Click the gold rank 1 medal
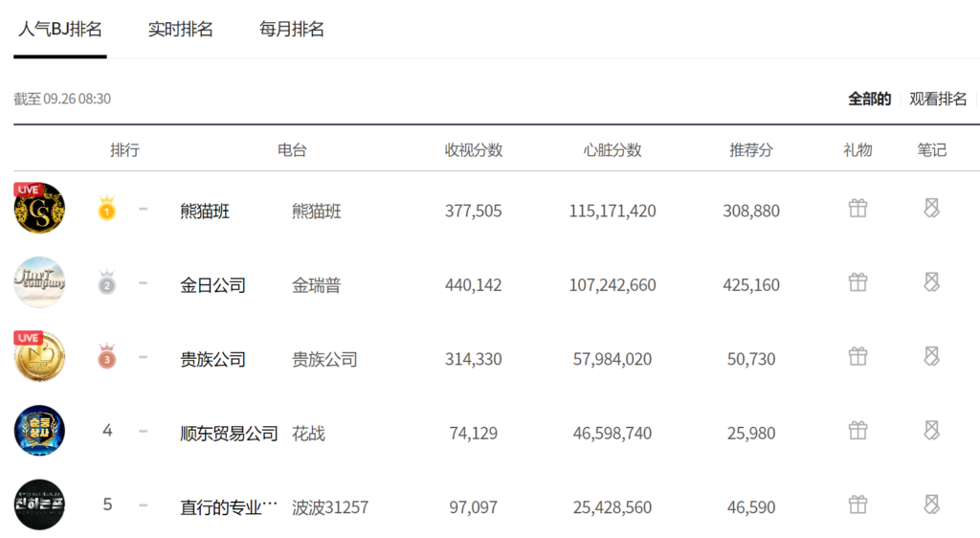 107,208
